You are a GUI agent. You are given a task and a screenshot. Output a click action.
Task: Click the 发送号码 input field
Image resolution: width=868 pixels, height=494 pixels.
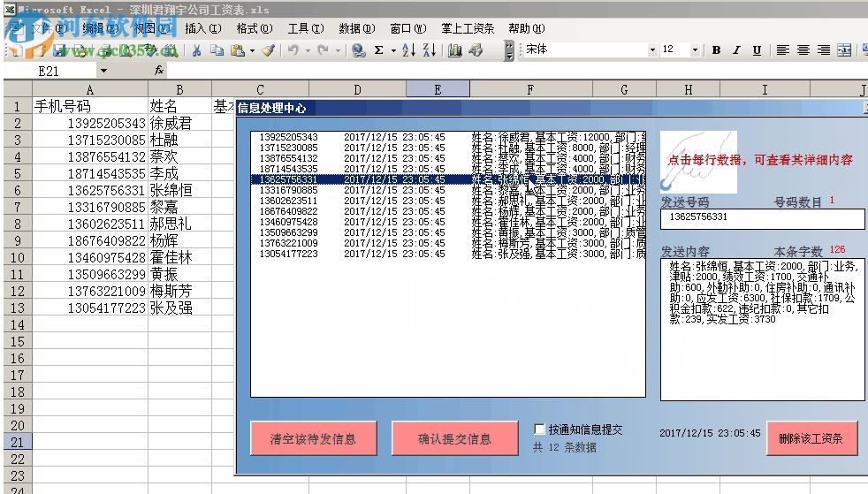pos(762,218)
